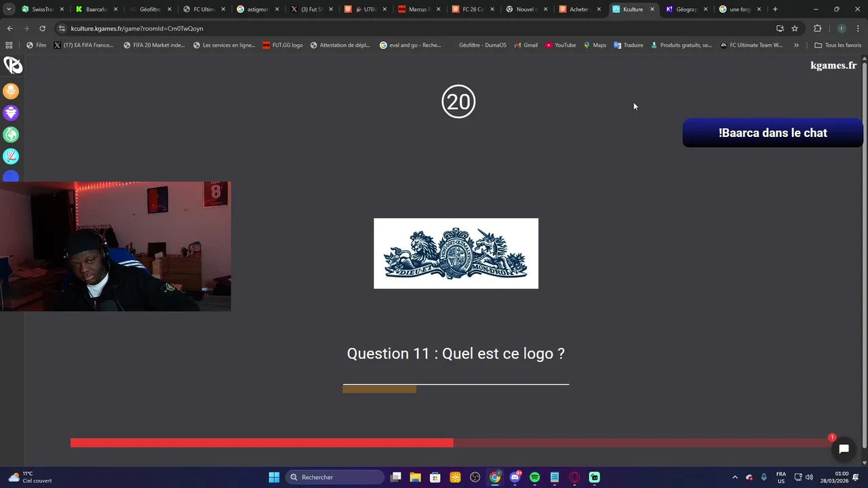This screenshot has width=868, height=488.
Task: Open Chrome on taskbar
Action: point(495,477)
